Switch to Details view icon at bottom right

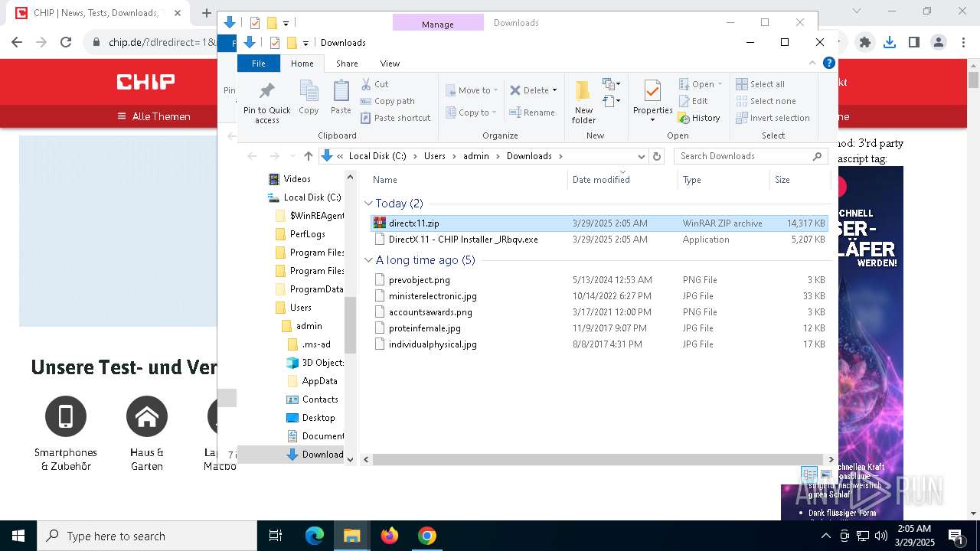pos(809,474)
